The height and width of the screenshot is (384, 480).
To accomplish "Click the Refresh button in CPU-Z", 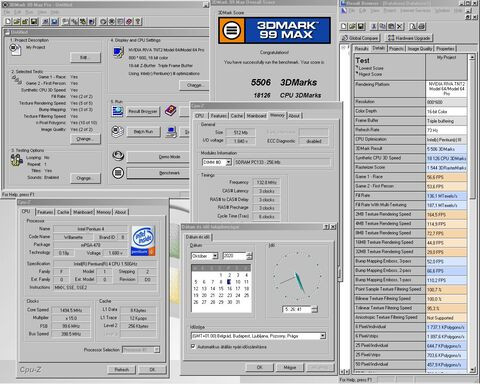I will (122, 369).
